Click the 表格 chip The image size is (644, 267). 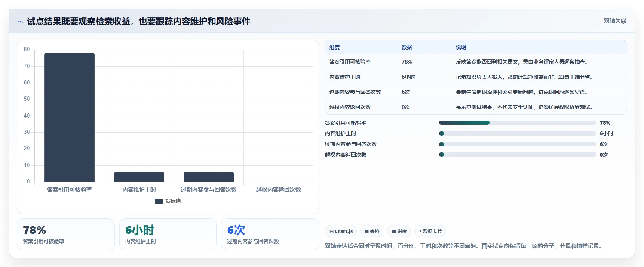click(x=372, y=231)
